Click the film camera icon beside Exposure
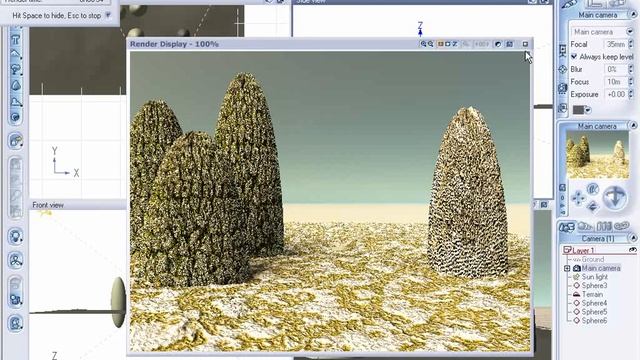 click(563, 88)
